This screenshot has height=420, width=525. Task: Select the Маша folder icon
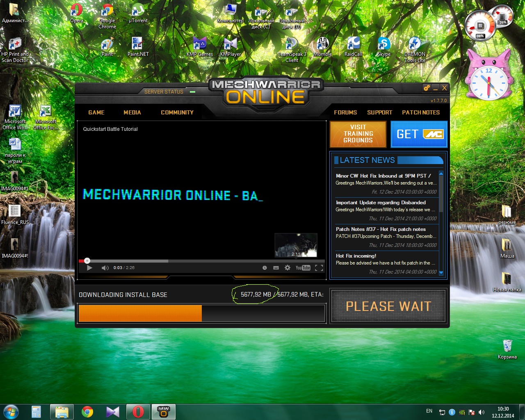pos(507,248)
